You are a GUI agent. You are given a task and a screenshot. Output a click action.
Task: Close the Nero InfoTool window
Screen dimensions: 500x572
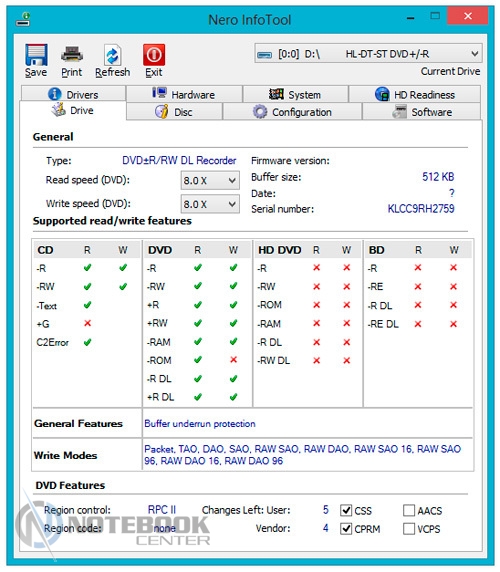(x=468, y=16)
